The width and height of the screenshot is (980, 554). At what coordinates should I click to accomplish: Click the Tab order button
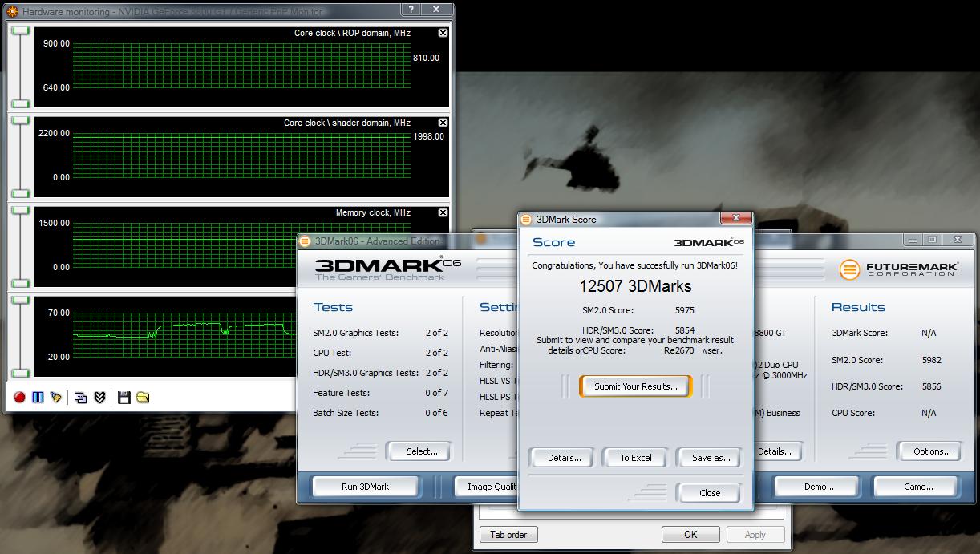coord(508,535)
